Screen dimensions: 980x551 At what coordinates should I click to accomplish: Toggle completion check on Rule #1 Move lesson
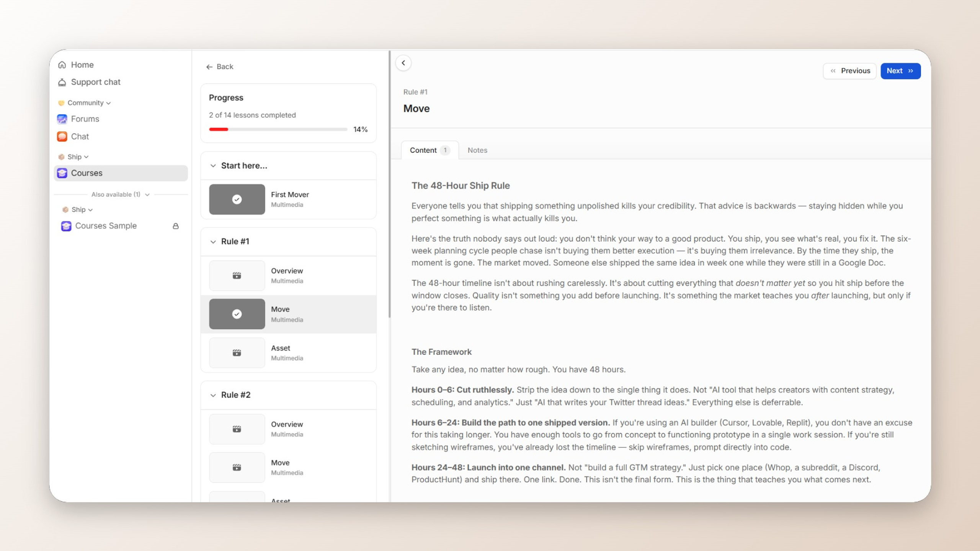click(237, 314)
